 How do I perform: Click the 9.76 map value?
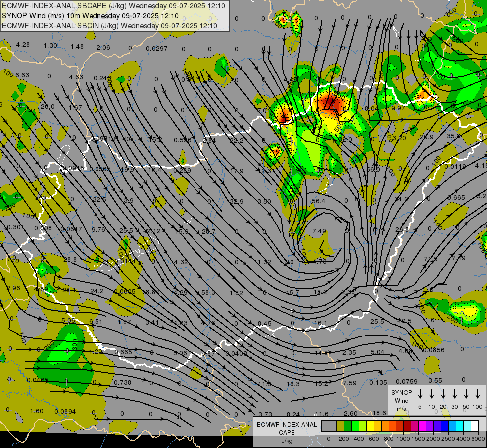[98, 230]
